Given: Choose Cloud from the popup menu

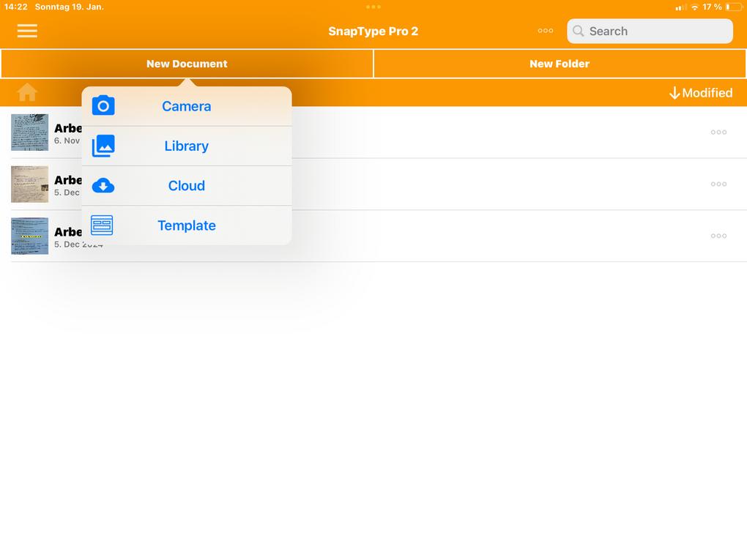Looking at the screenshot, I should [187, 186].
